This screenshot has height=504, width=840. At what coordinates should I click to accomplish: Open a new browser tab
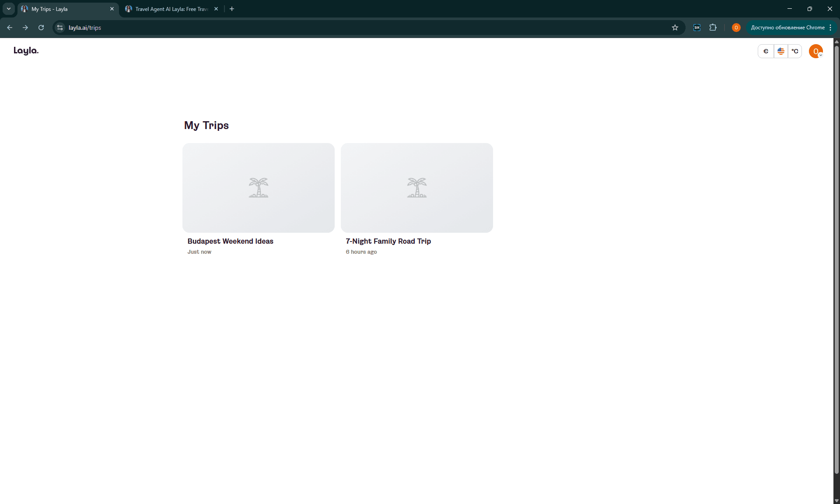(x=232, y=9)
